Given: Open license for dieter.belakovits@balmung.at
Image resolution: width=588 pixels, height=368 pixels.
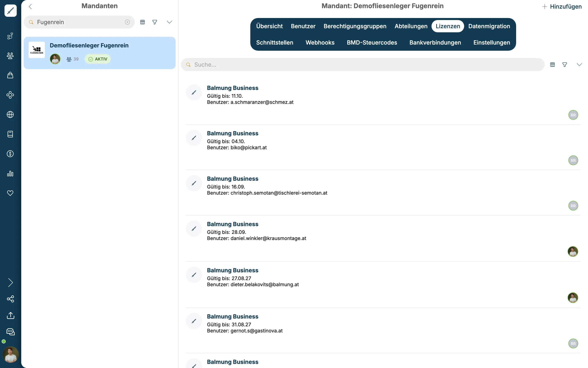Looking at the screenshot, I should (x=383, y=285).
